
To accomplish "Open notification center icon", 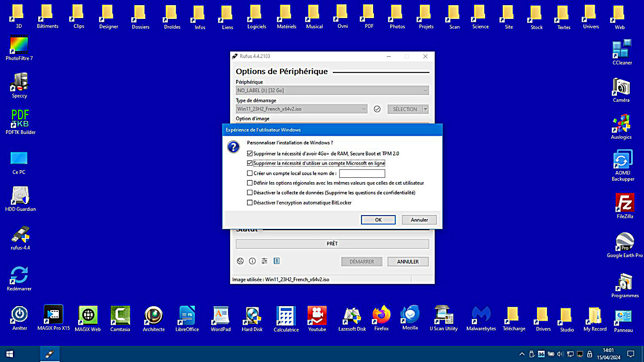I will coord(631,354).
